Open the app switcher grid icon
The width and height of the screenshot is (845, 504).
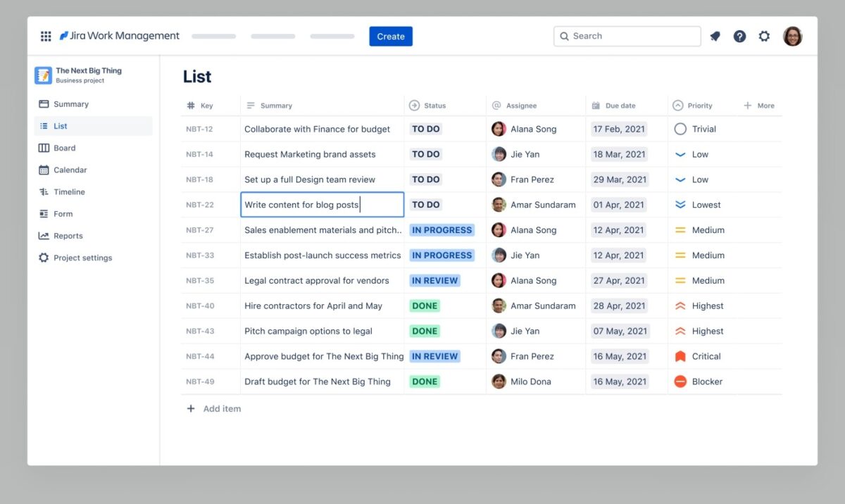[x=46, y=37]
